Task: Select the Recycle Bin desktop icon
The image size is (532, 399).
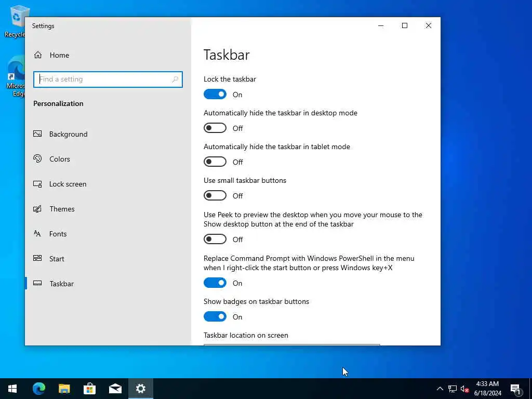Action: pos(15,21)
